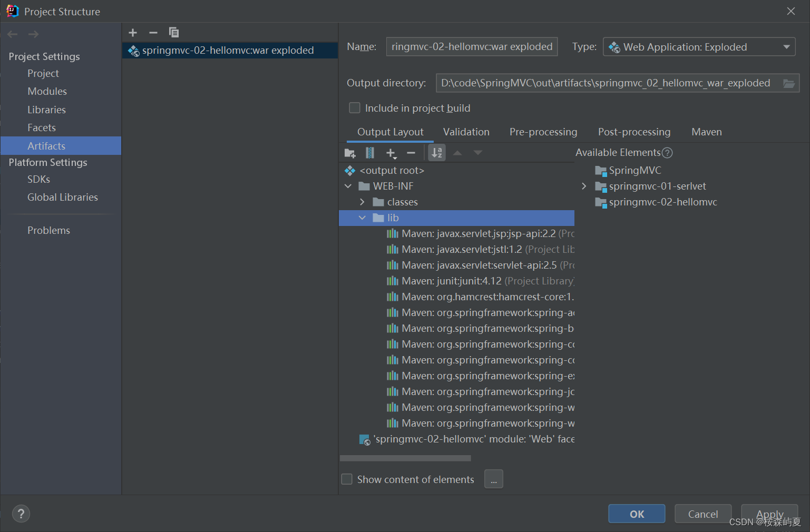
Task: Copy the selected artifact
Action: point(174,33)
